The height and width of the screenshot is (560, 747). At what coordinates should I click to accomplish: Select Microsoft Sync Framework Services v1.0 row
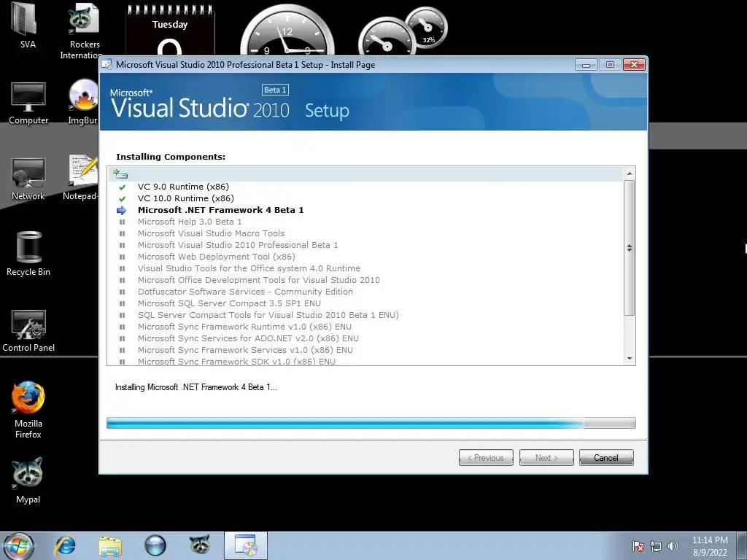pyautogui.click(x=365, y=350)
